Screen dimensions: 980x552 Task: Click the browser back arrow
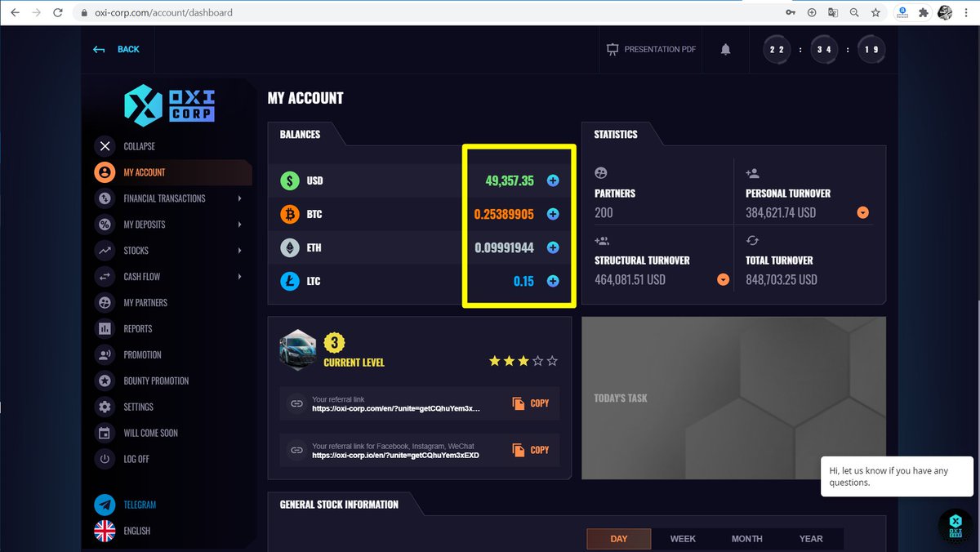point(15,13)
